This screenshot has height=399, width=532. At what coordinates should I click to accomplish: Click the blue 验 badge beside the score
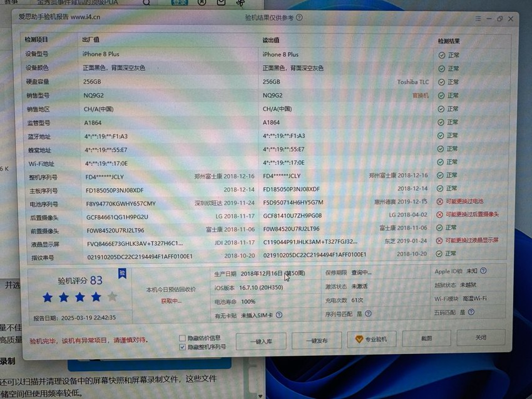122,273
